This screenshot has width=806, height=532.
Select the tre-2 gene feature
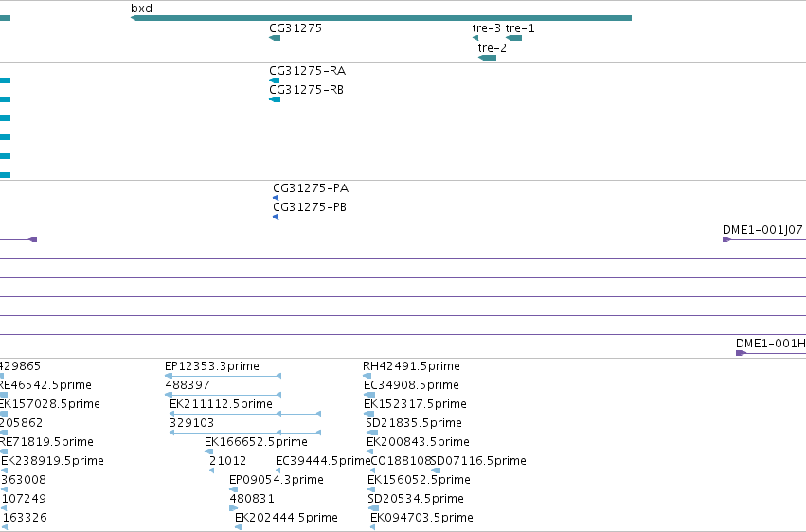point(488,58)
